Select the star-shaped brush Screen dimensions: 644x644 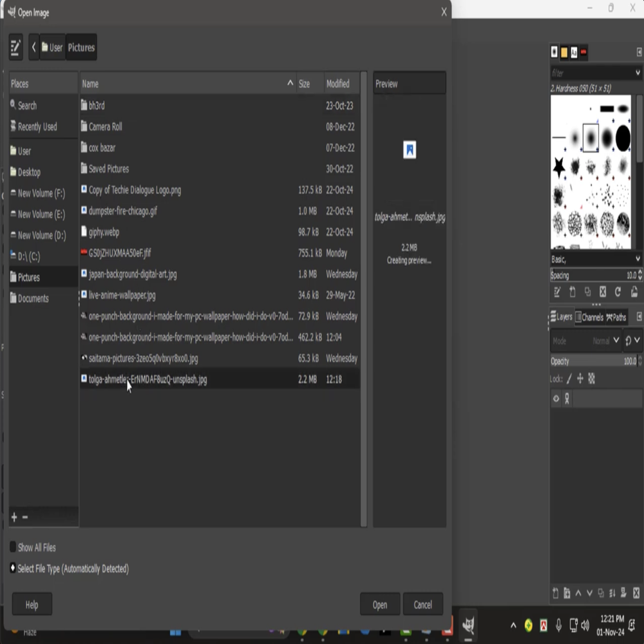pos(559,167)
